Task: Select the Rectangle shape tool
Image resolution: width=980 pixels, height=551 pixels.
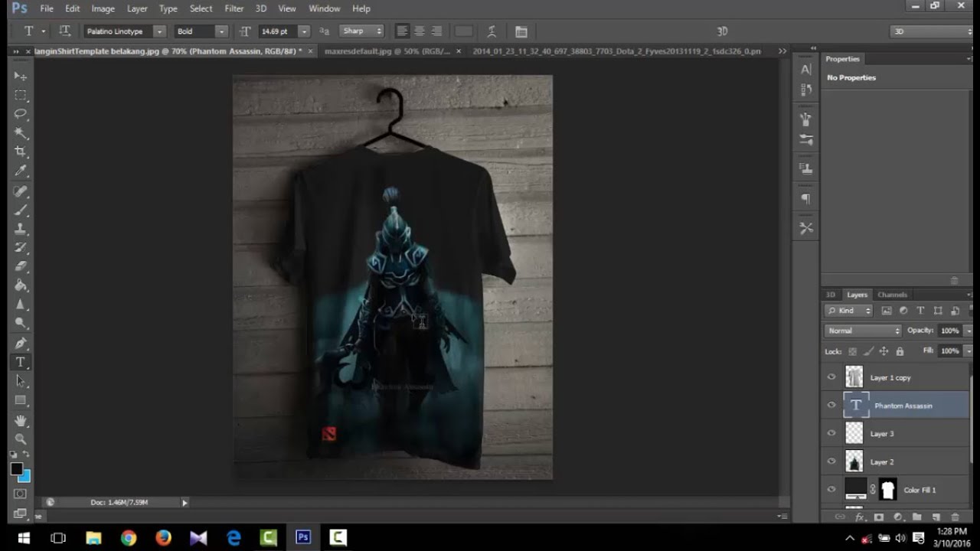Action: 21,400
